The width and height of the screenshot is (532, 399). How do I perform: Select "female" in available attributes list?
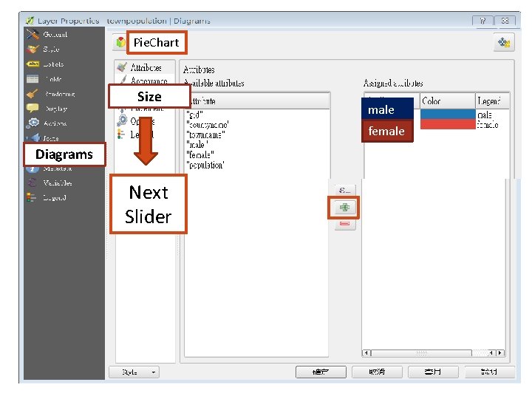pos(199,155)
